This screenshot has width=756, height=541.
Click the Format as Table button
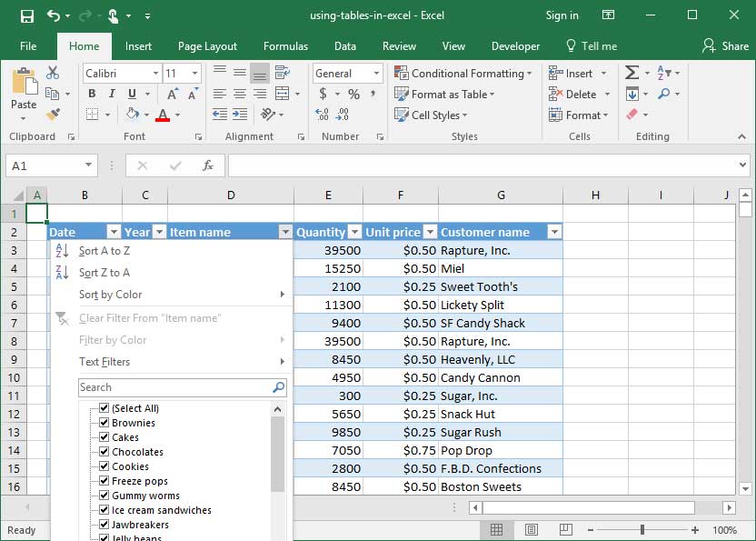point(444,94)
